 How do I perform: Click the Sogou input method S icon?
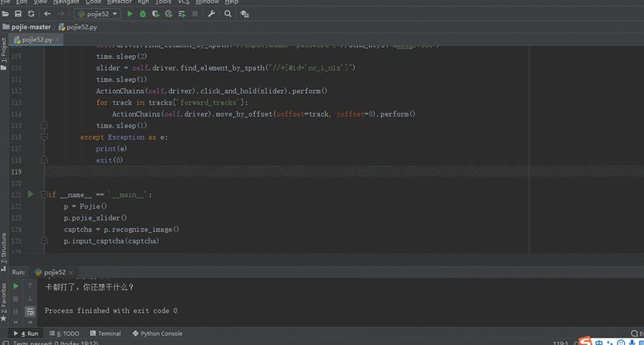(585, 341)
